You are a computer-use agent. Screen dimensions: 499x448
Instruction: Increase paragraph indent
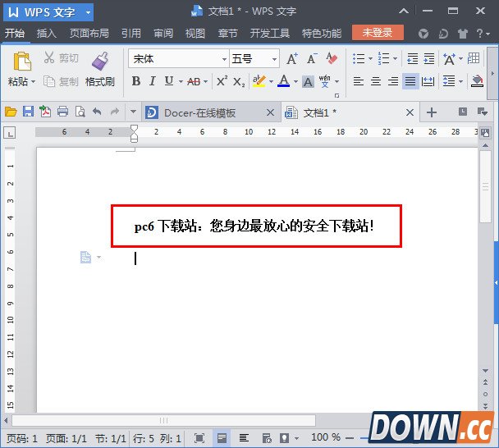(x=429, y=59)
